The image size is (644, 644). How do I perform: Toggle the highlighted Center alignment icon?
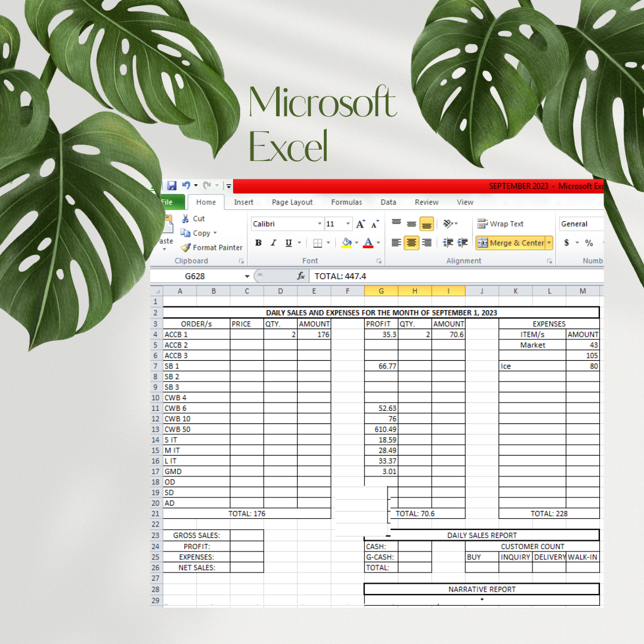[x=411, y=243]
